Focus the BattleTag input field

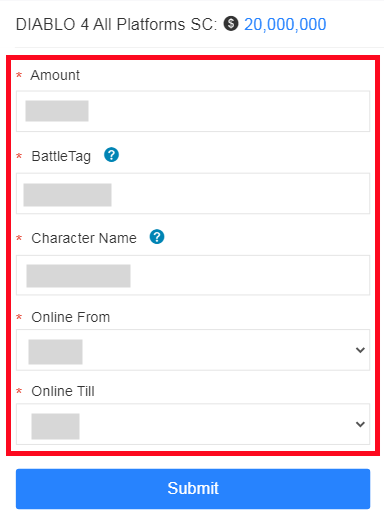click(193, 193)
